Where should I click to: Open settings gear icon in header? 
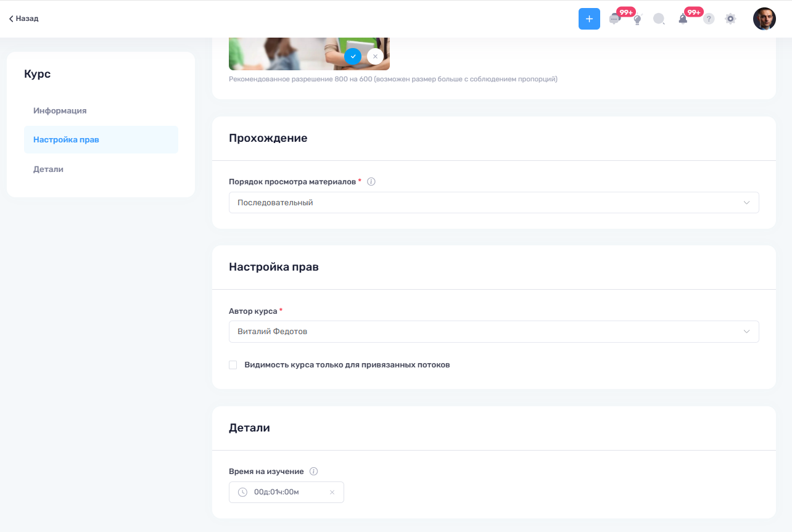pos(730,19)
